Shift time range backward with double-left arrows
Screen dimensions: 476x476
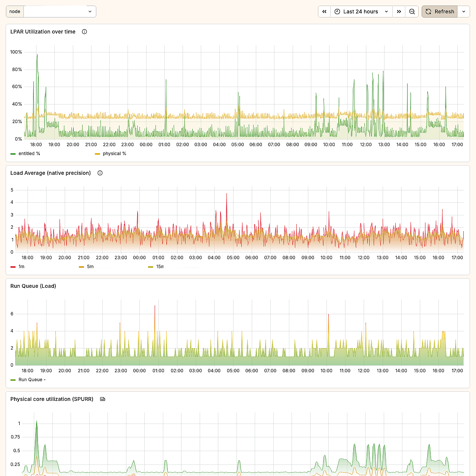[x=324, y=12]
